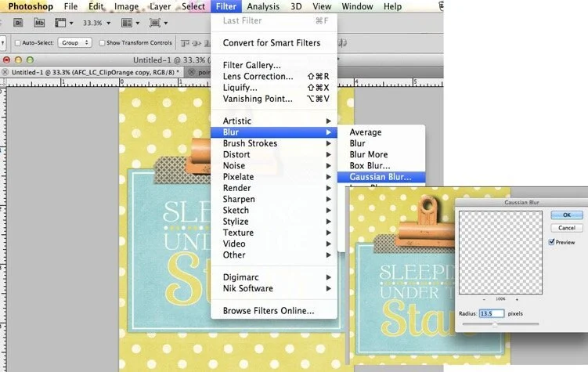588x372 pixels.
Task: Select Box Blur in the submenu
Action: pos(381,165)
